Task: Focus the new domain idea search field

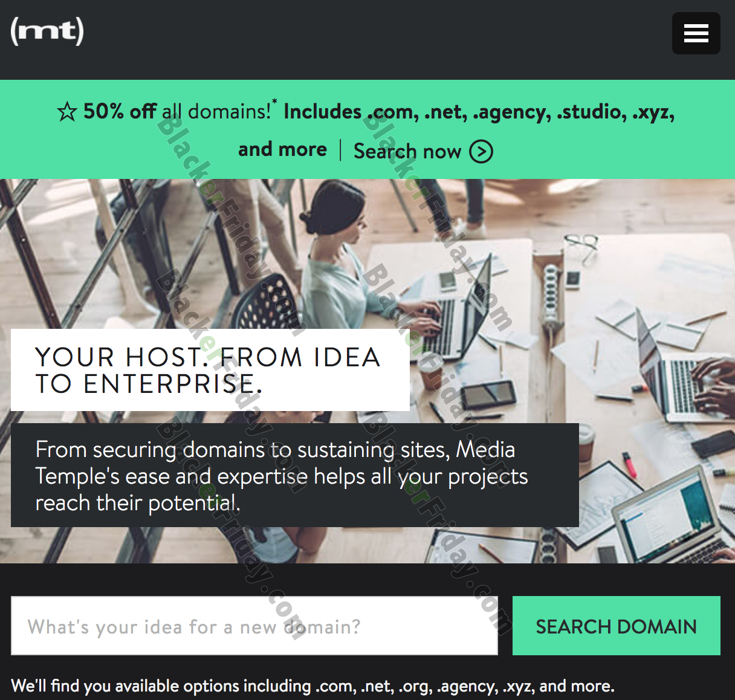Action: 254,626
